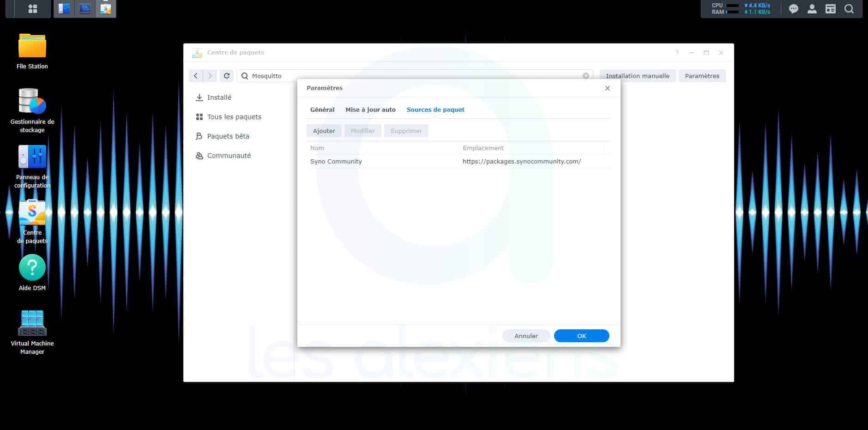Show the widgets panel

click(831, 9)
